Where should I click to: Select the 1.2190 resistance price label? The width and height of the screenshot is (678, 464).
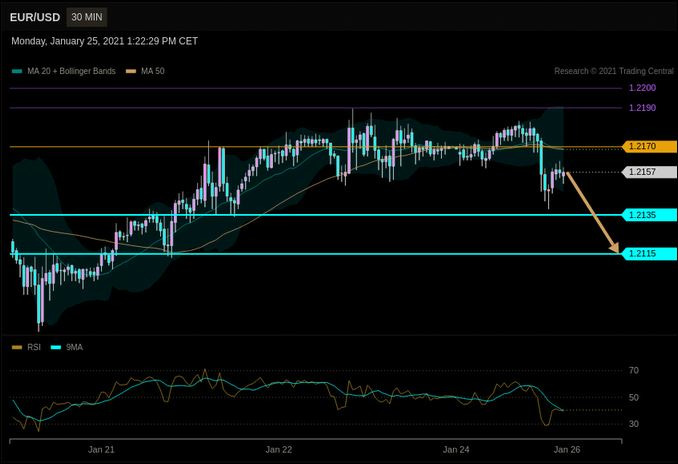point(642,108)
